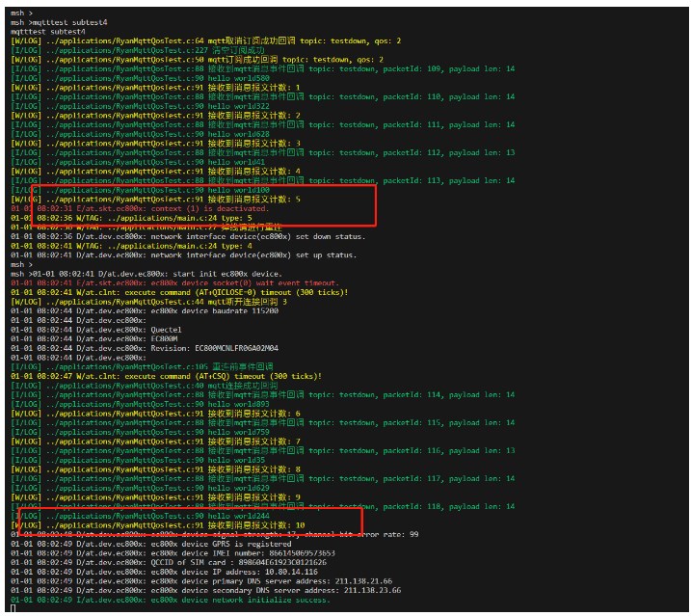
Task: Click the log line with packetId: 117
Action: 263,478
